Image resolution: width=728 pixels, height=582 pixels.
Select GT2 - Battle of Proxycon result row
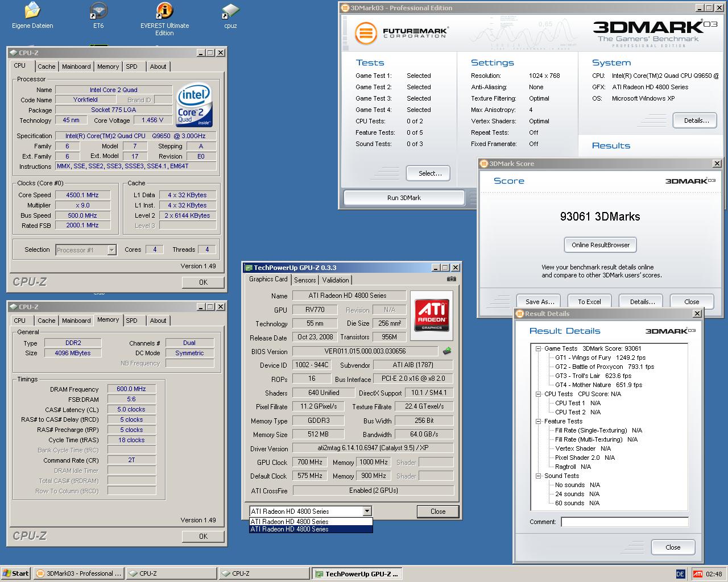(x=605, y=367)
